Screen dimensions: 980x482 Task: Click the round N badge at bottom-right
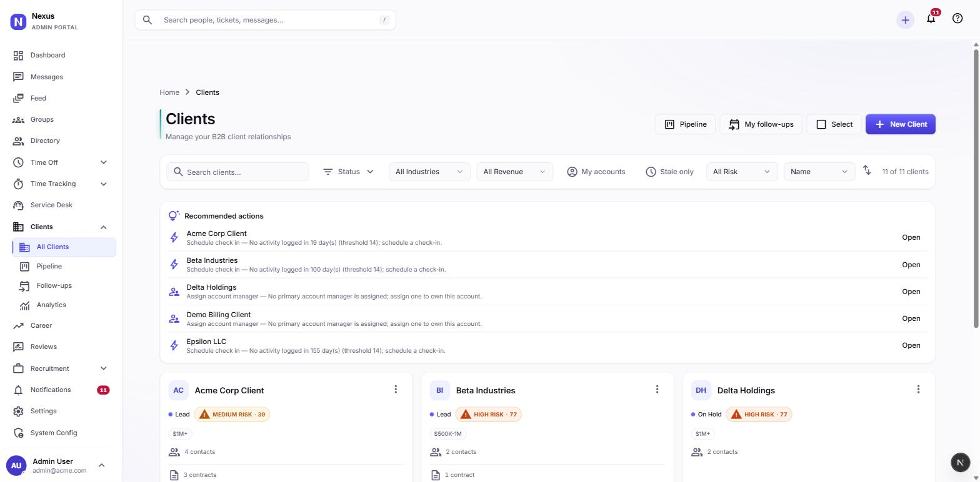tap(960, 462)
